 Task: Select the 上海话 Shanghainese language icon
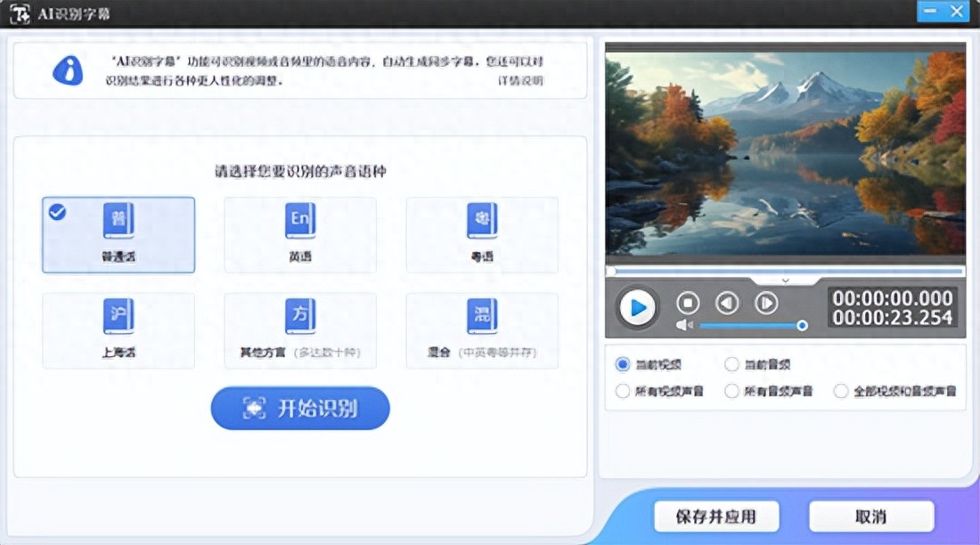point(118,317)
